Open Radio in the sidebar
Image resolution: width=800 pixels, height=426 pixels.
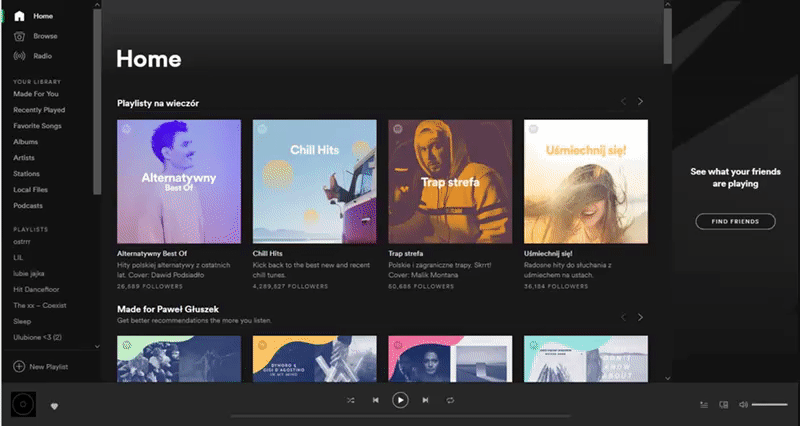(x=42, y=56)
